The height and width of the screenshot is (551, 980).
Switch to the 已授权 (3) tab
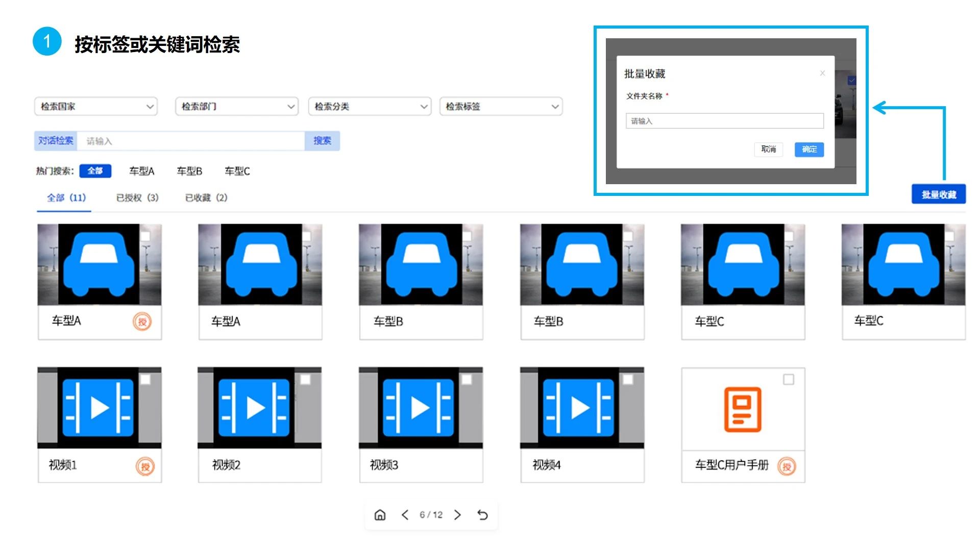point(137,198)
